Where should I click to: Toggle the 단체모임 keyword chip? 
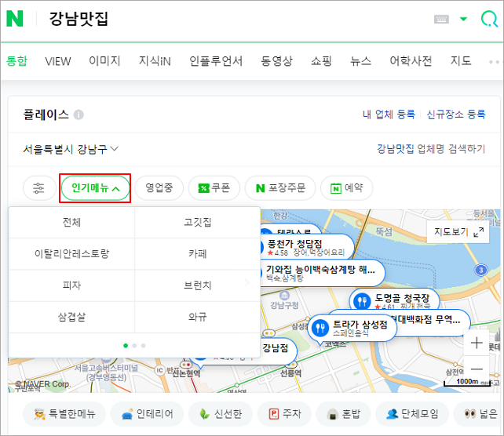[411, 414]
